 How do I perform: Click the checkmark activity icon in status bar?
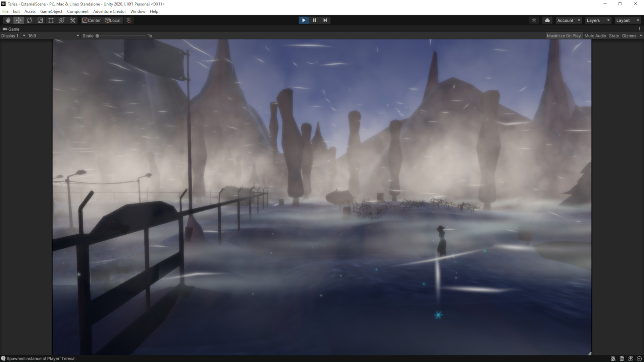(x=639, y=359)
